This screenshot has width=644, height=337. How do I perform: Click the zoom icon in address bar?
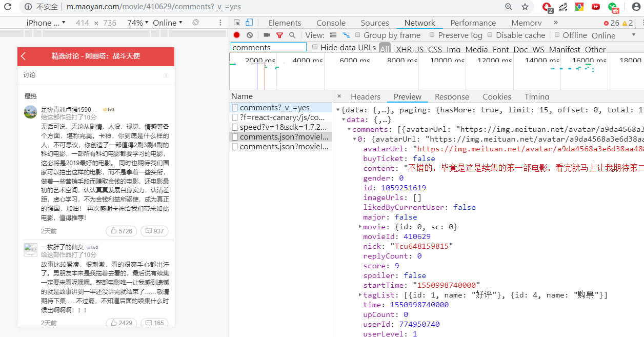(x=509, y=7)
